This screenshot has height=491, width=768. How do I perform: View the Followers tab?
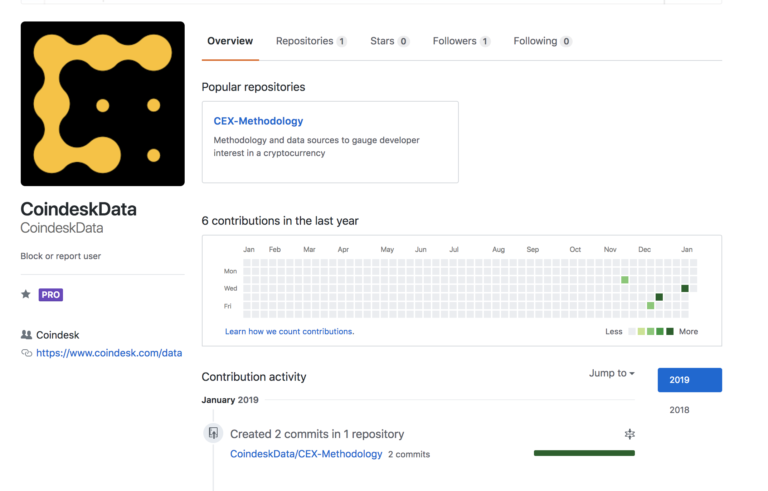pyautogui.click(x=461, y=41)
